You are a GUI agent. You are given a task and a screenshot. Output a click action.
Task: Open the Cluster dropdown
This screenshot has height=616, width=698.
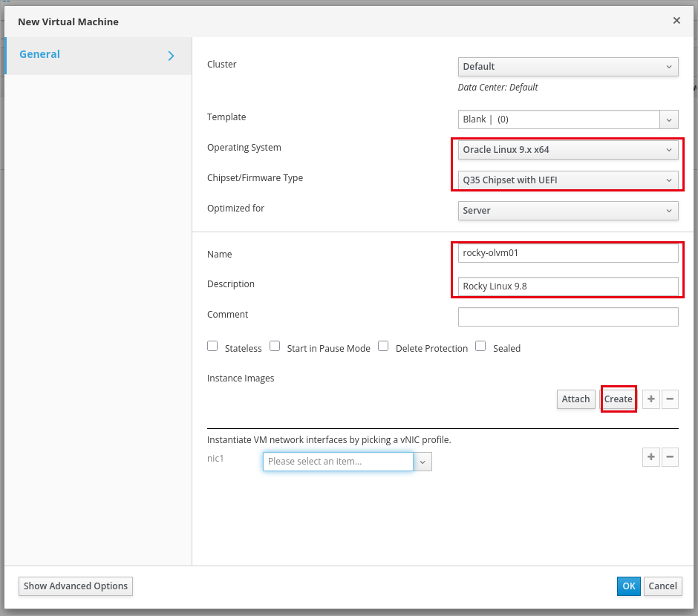tap(568, 67)
